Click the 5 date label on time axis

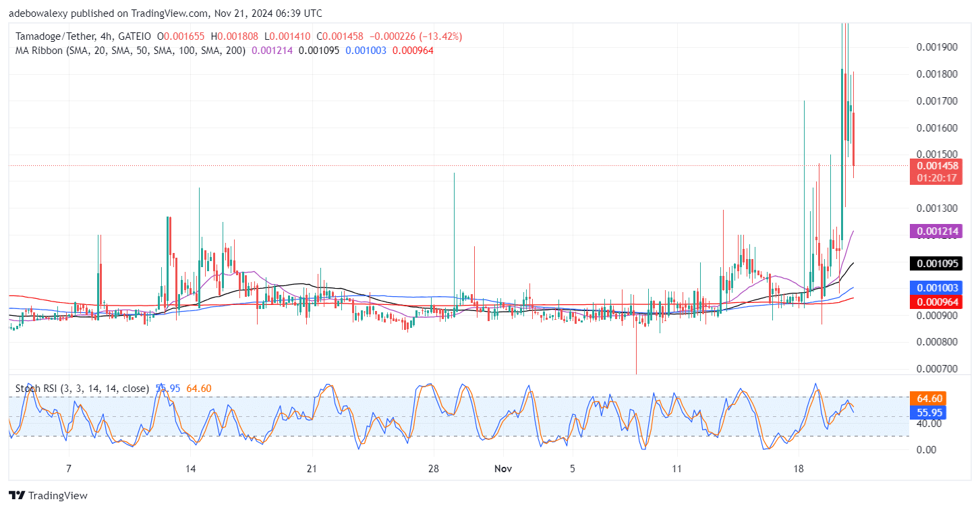[x=573, y=468]
